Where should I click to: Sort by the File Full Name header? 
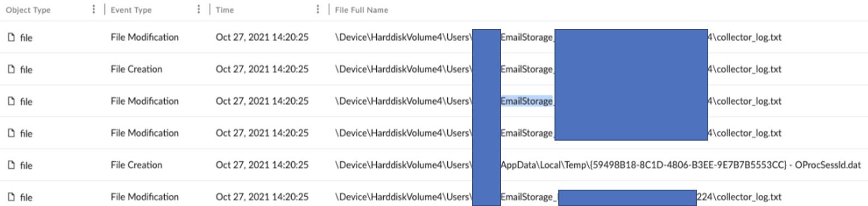click(x=361, y=10)
